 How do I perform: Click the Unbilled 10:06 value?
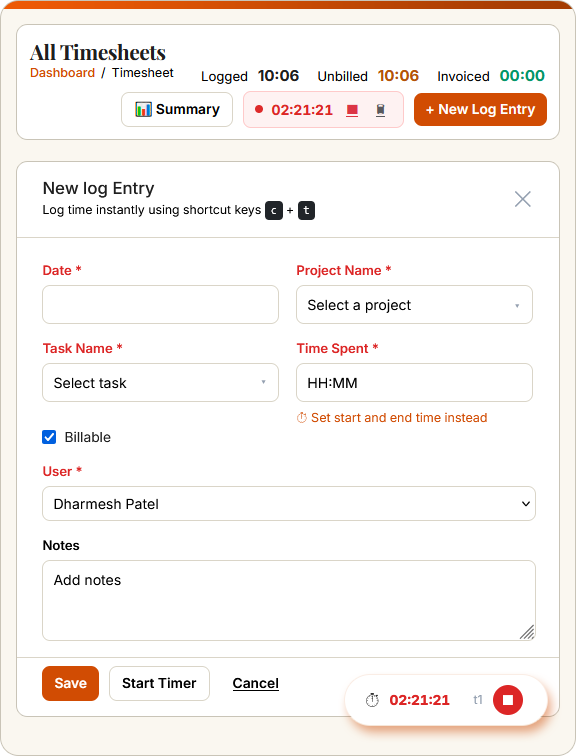[398, 76]
